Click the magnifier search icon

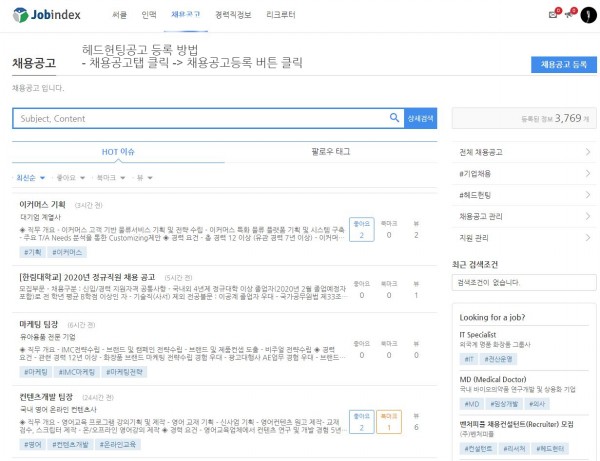[394, 118]
